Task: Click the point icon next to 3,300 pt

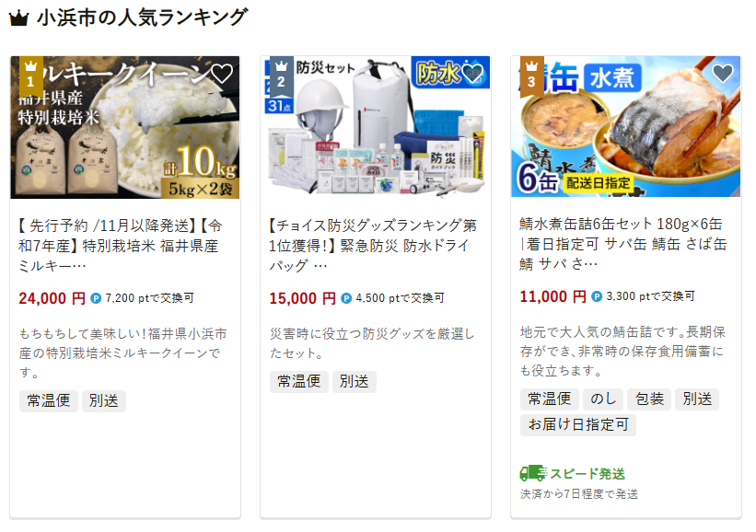Action: point(597,296)
